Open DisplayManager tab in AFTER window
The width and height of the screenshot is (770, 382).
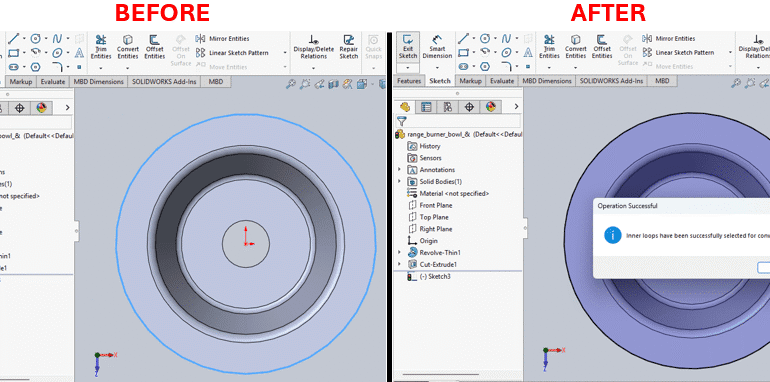(490, 107)
